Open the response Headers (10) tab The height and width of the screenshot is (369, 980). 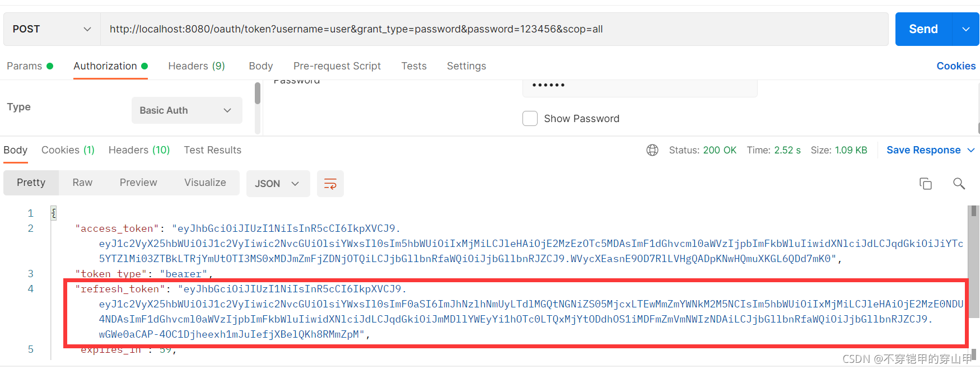(x=139, y=150)
